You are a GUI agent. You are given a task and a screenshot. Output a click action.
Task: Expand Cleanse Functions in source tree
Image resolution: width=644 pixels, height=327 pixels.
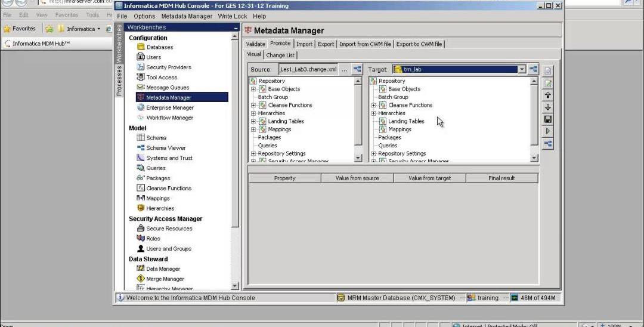pos(253,105)
